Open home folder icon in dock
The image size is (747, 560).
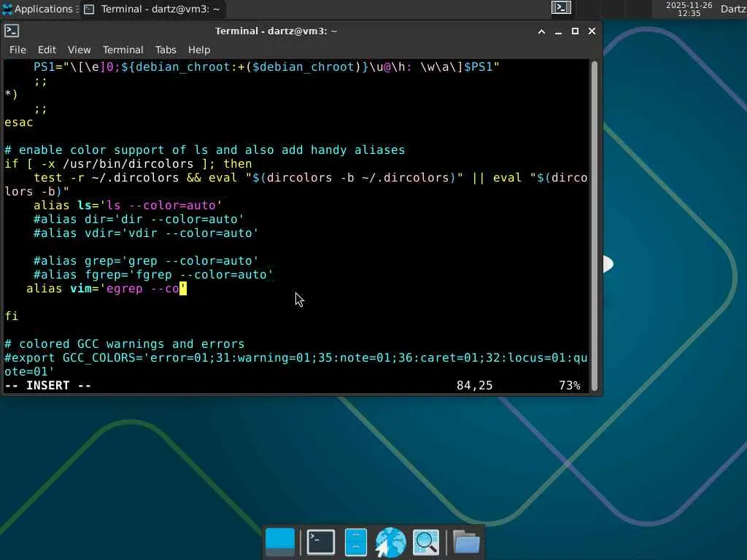(466, 542)
